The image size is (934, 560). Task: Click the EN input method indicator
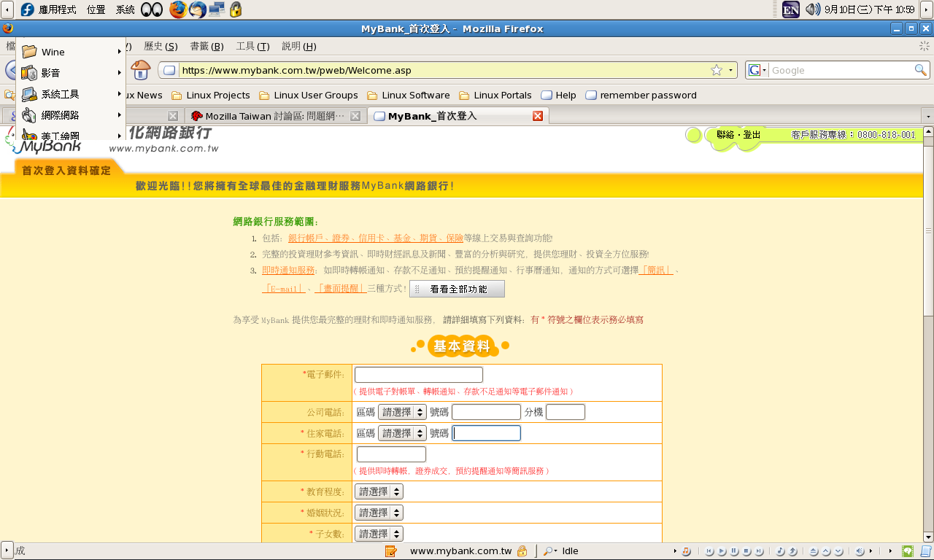click(x=790, y=9)
